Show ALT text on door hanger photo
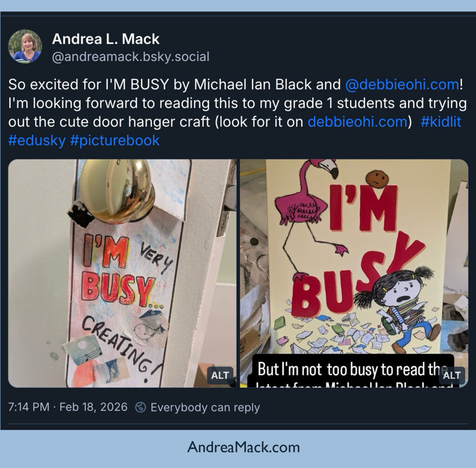476x468 pixels. (220, 376)
